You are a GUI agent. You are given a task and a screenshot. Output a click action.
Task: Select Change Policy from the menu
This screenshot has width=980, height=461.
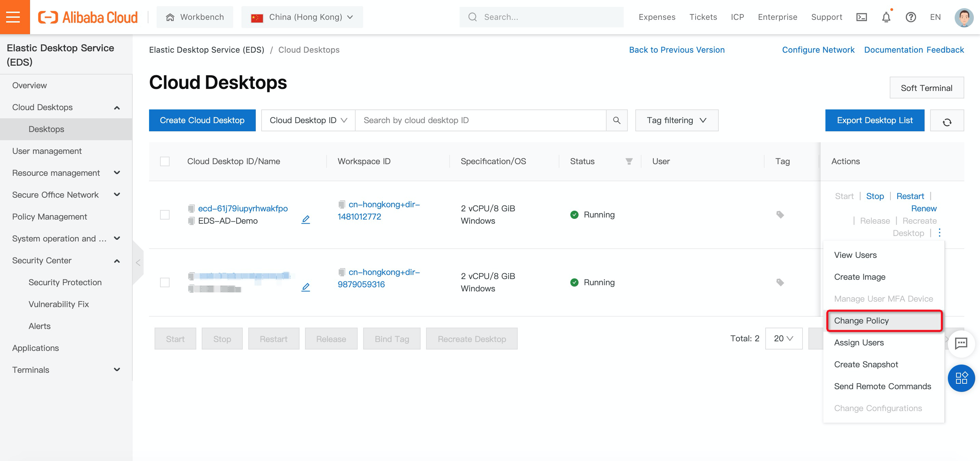(x=861, y=321)
